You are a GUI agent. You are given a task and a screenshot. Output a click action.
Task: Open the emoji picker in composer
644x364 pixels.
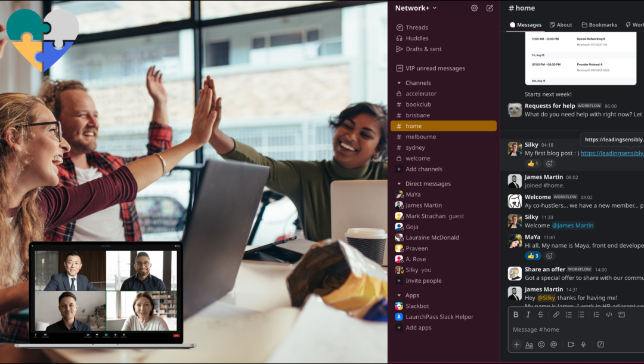[x=541, y=345]
